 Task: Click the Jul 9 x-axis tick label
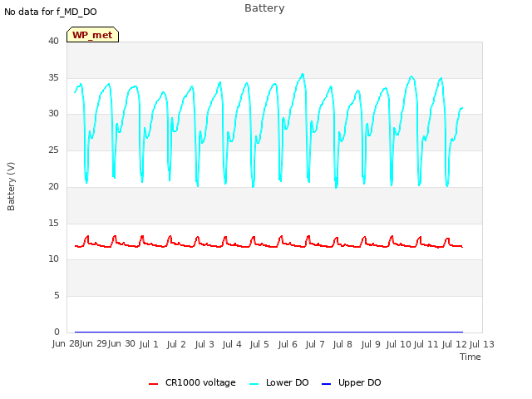coord(371,344)
